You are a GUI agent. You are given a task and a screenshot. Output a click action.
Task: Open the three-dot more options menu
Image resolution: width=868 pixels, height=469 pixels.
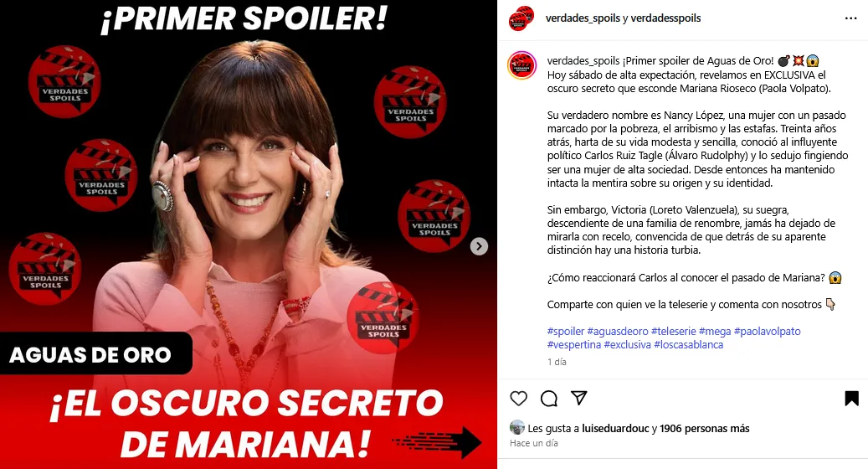[x=850, y=18]
